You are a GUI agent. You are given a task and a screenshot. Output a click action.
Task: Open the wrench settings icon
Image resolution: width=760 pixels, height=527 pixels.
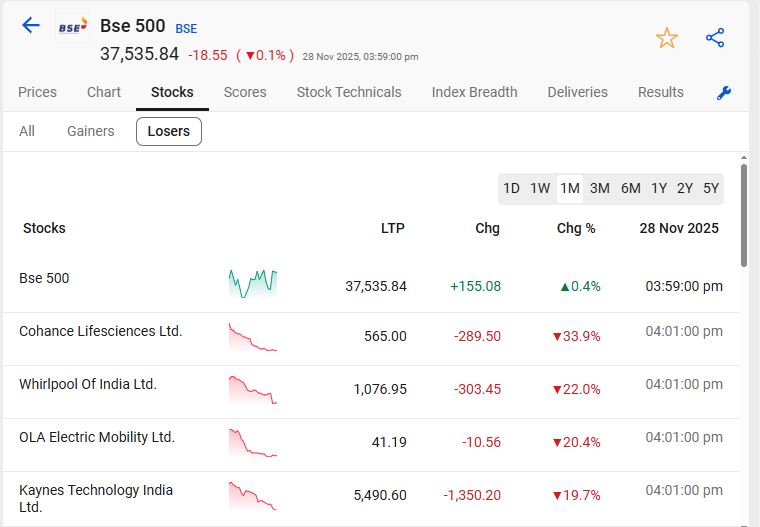click(725, 93)
